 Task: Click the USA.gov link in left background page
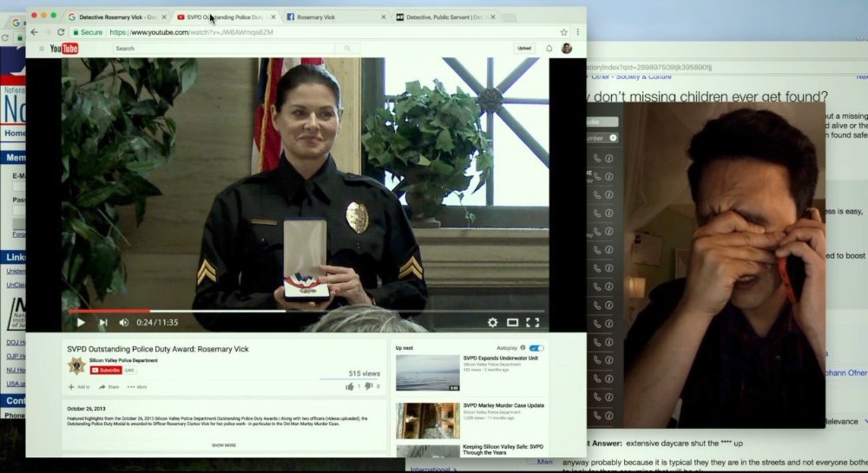coord(16,384)
